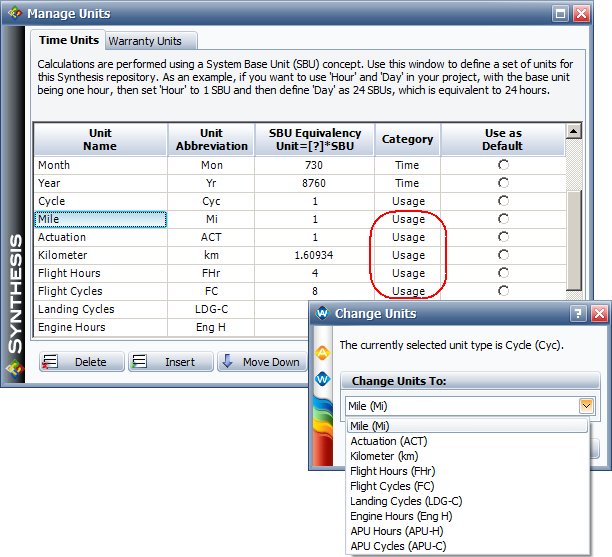Set Month as the default unit
This screenshot has width=612, height=557.
pos(503,165)
